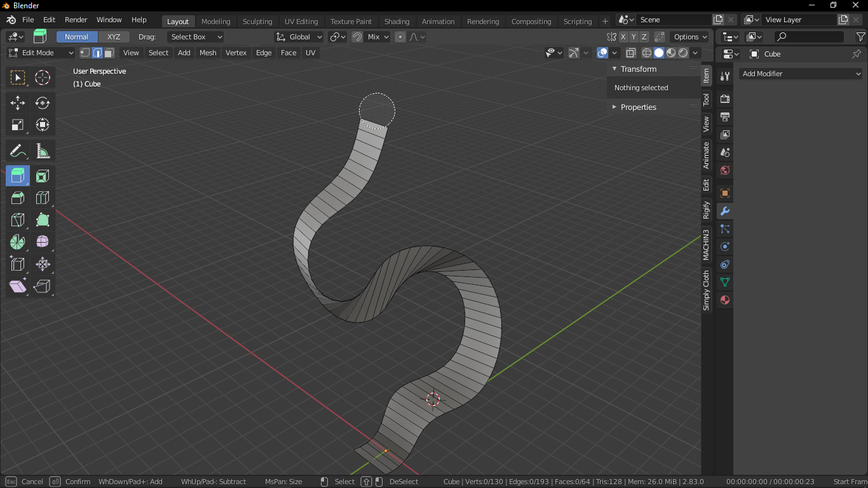Image resolution: width=868 pixels, height=488 pixels.
Task: Choose the Move tool
Action: click(18, 102)
